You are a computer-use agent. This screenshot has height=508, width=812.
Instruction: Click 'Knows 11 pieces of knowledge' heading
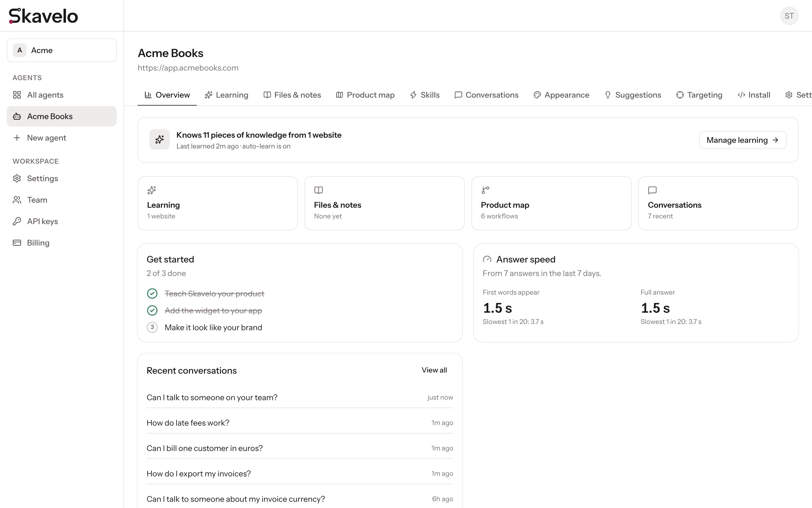click(x=259, y=135)
